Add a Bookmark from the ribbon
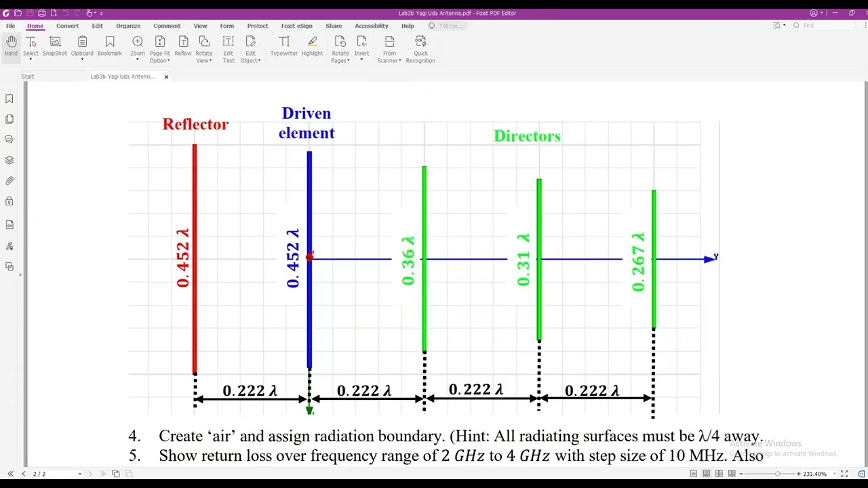 point(109,46)
